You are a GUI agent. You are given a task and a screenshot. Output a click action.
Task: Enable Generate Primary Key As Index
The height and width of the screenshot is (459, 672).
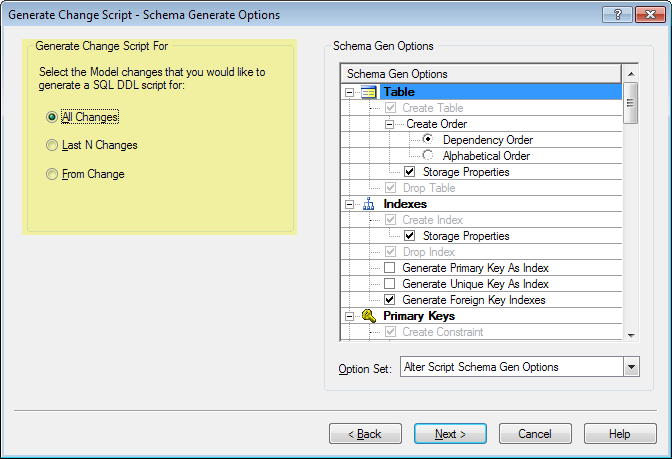[x=390, y=268]
